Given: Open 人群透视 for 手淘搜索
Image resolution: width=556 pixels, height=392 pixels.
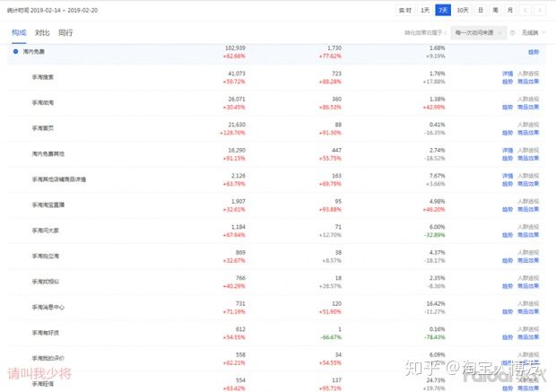Looking at the screenshot, I should (528, 74).
